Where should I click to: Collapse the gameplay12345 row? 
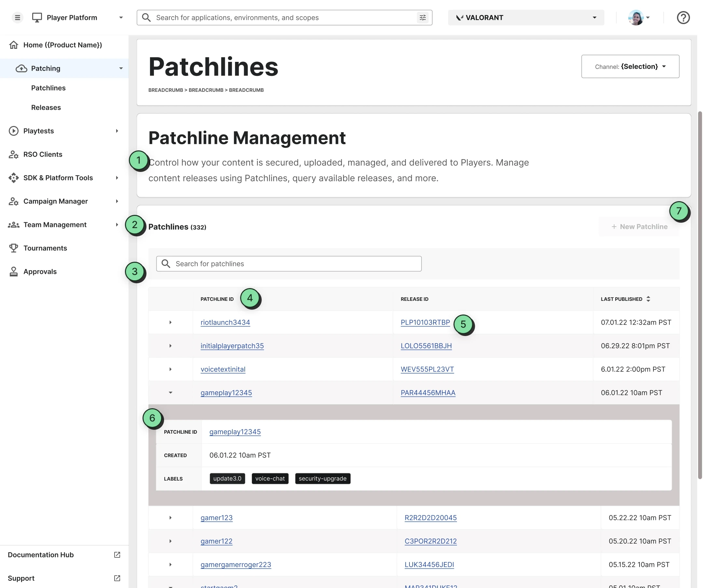click(171, 392)
